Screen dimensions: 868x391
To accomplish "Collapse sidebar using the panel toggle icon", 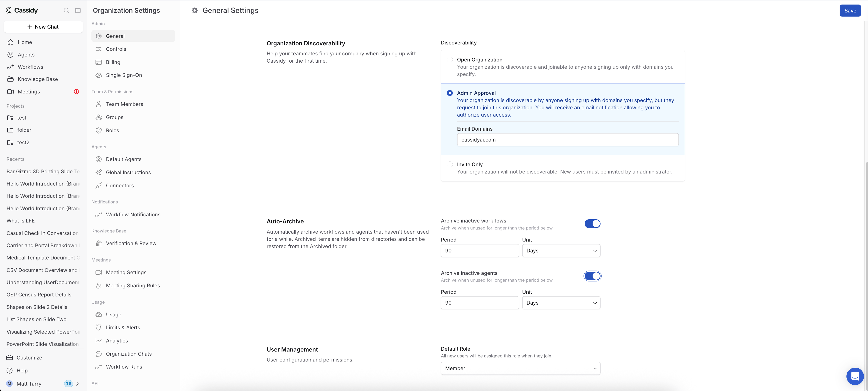I will click(78, 10).
